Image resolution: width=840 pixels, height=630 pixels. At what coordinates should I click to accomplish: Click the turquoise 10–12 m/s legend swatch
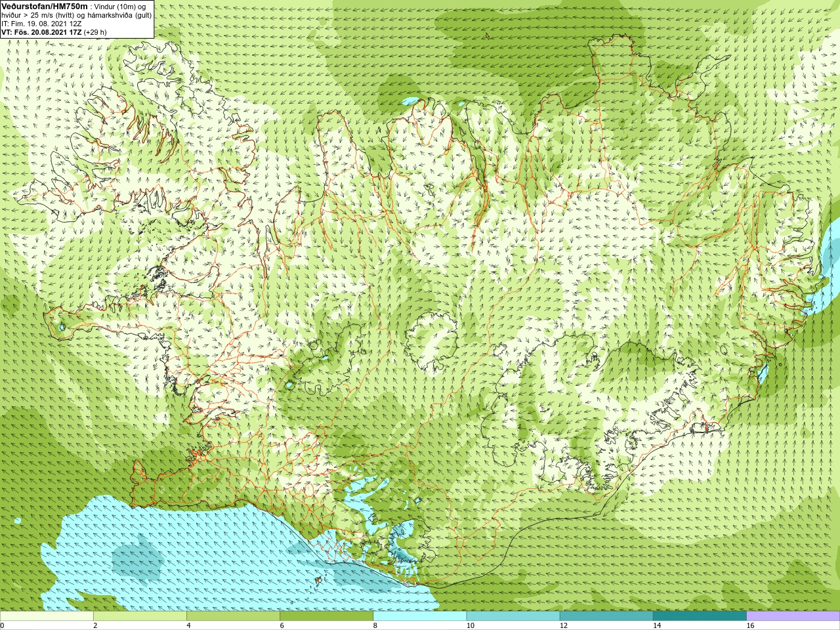pyautogui.click(x=513, y=616)
